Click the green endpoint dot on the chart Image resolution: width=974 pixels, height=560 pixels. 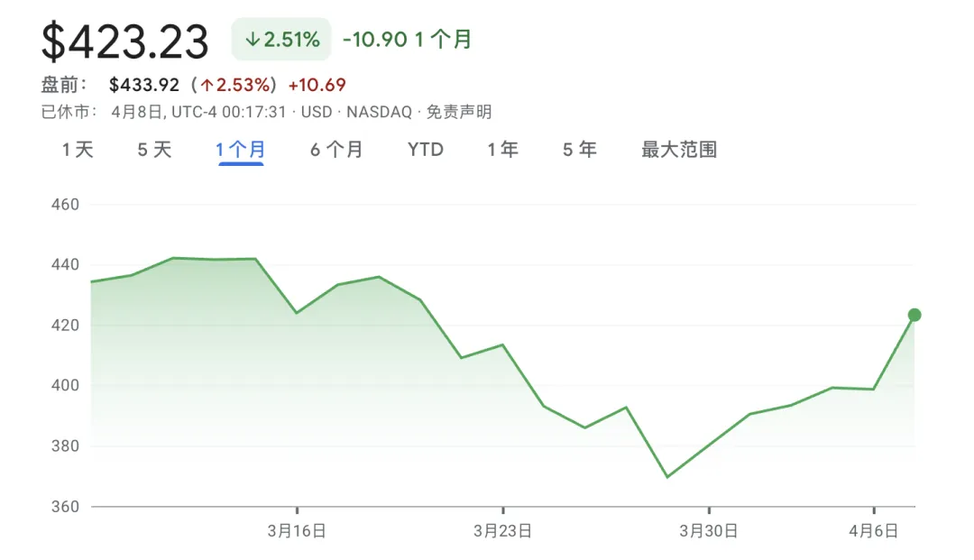pyautogui.click(x=914, y=315)
